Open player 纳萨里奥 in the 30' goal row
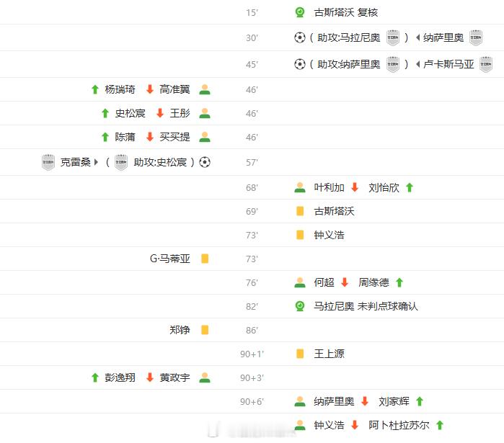Screen dimensions: 504x443 pos(443,38)
